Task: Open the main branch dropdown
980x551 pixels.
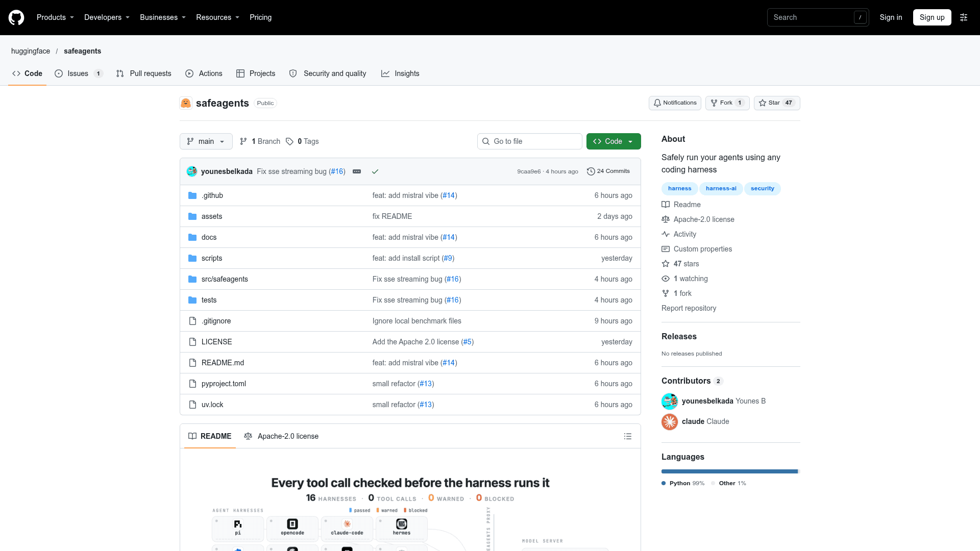Action: tap(206, 141)
